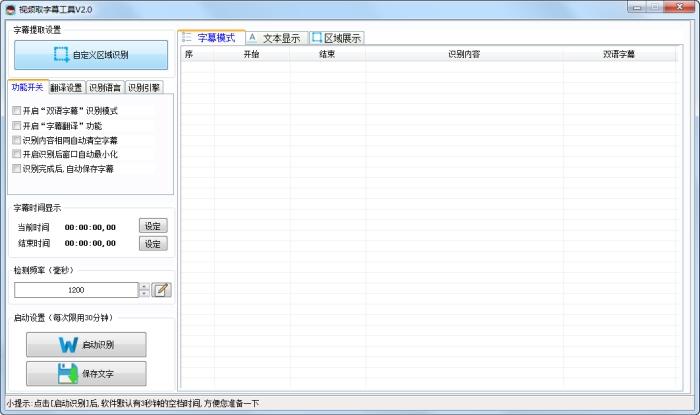This screenshot has width=700, height=415.
Task: Click the 小提示 status bar text
Action: point(133,403)
